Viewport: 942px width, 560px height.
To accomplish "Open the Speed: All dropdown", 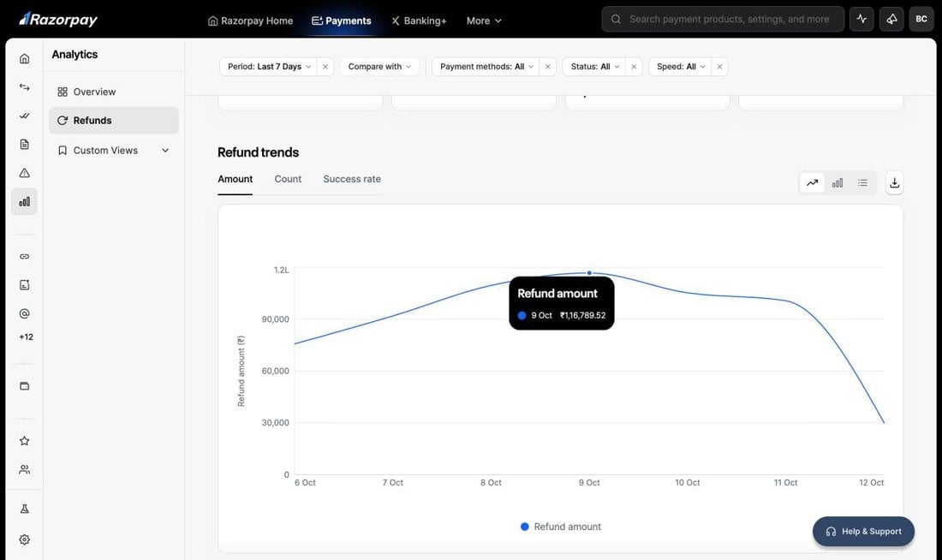I will pyautogui.click(x=680, y=67).
